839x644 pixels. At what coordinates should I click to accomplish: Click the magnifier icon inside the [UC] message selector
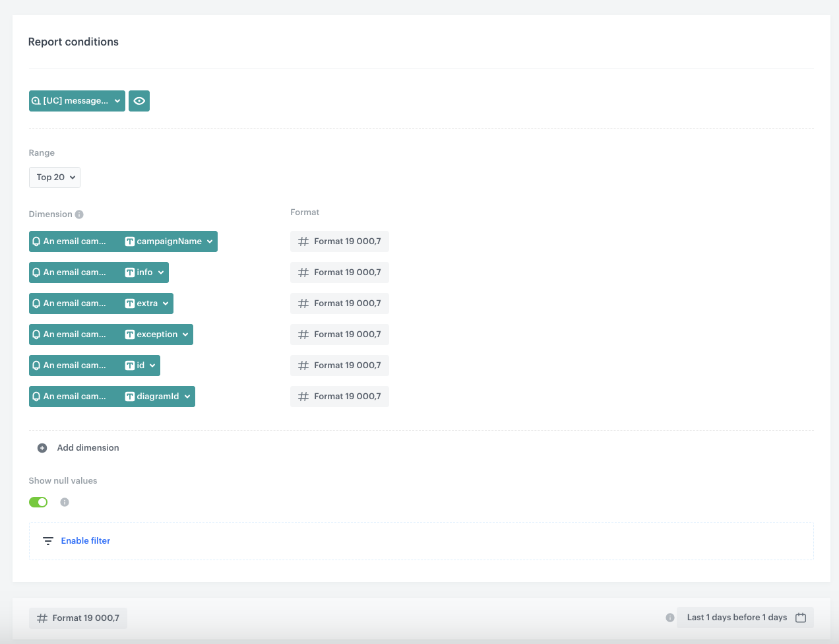pos(36,101)
